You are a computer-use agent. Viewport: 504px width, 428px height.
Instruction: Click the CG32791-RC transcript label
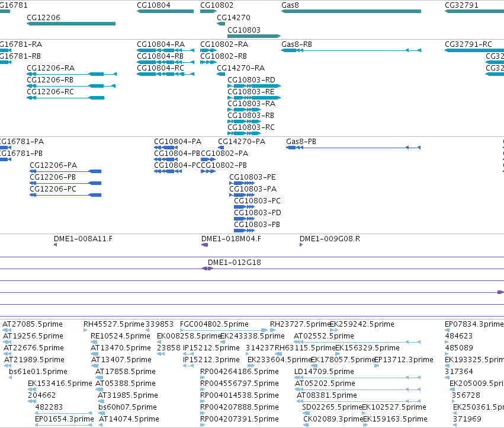[468, 44]
